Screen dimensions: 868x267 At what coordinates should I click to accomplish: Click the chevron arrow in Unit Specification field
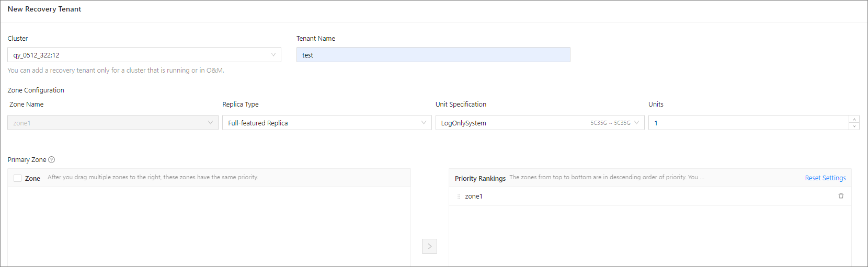(636, 123)
